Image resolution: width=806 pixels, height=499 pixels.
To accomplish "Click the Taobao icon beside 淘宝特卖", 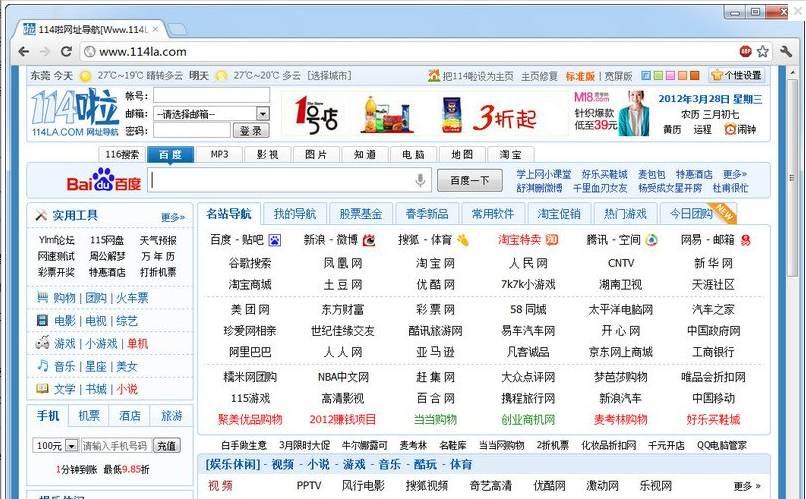I will tap(552, 239).
